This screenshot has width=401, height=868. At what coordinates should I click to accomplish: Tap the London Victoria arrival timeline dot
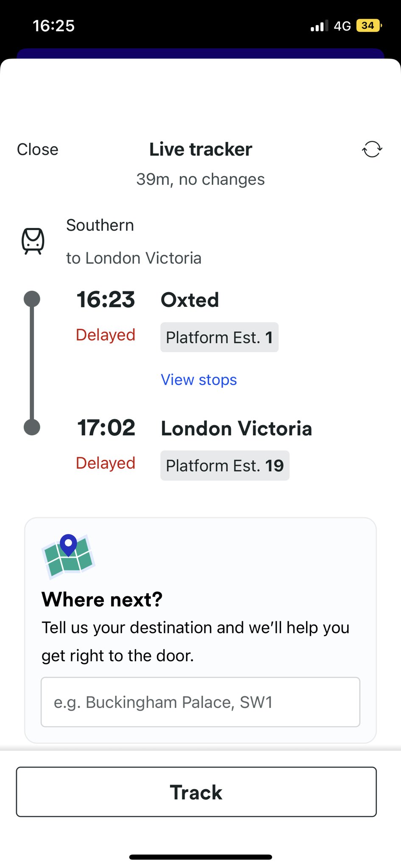click(32, 427)
